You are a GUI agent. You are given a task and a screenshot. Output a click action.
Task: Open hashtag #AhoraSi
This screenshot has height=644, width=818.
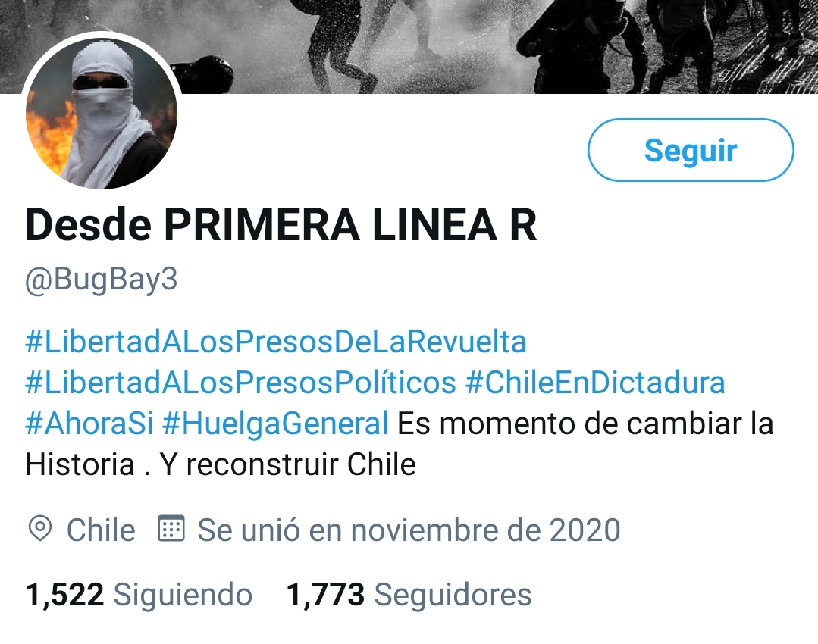[89, 423]
